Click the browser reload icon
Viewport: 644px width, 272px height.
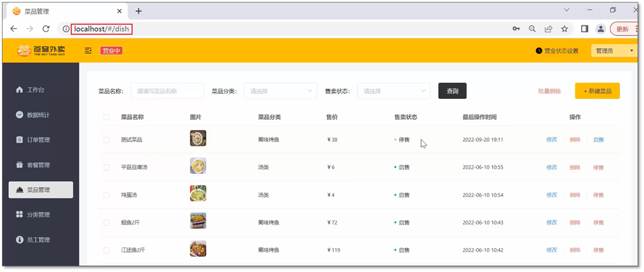(x=46, y=29)
